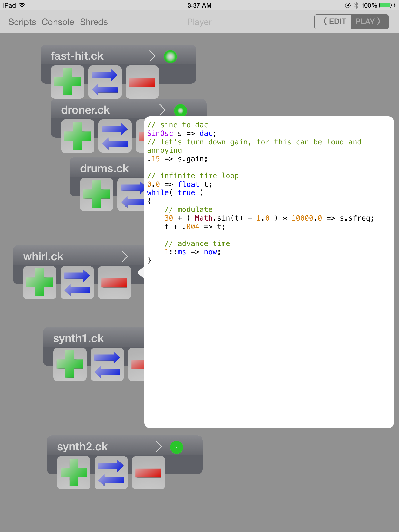Remove the whirl.ck shred
This screenshot has width=399, height=532.
(x=114, y=283)
